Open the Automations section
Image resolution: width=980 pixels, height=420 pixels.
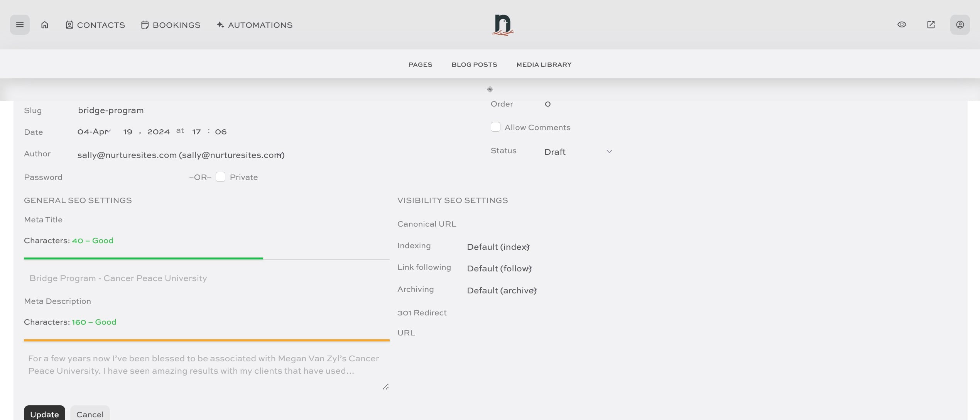tap(254, 25)
